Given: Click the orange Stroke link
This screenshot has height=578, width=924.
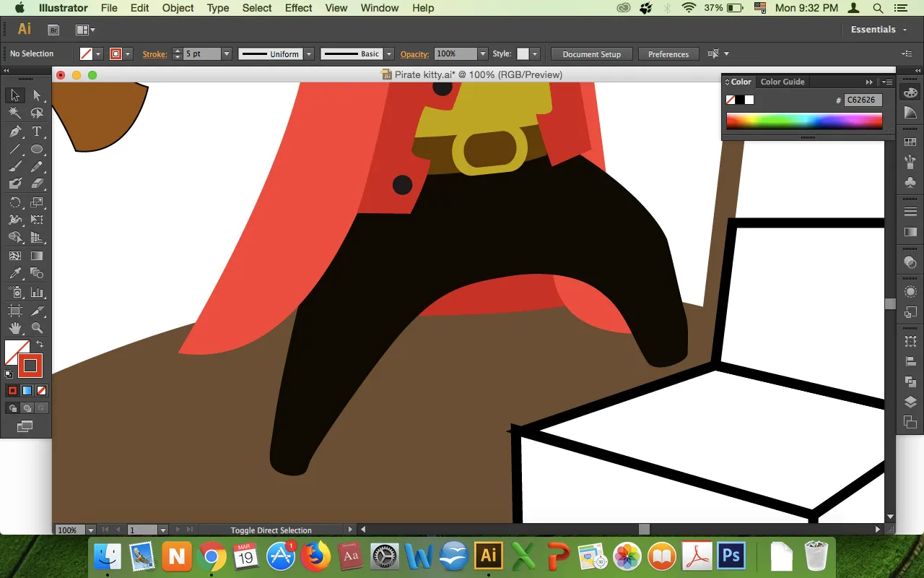Looking at the screenshot, I should [154, 54].
